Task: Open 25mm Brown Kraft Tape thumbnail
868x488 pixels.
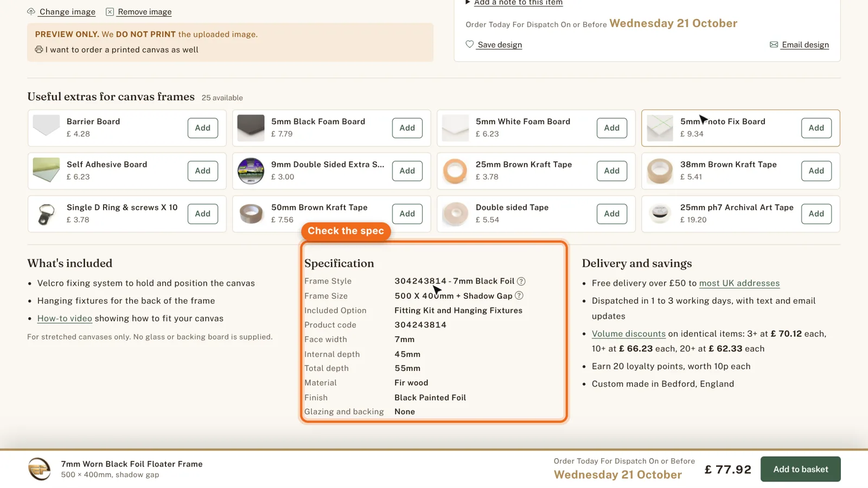Action: click(455, 171)
